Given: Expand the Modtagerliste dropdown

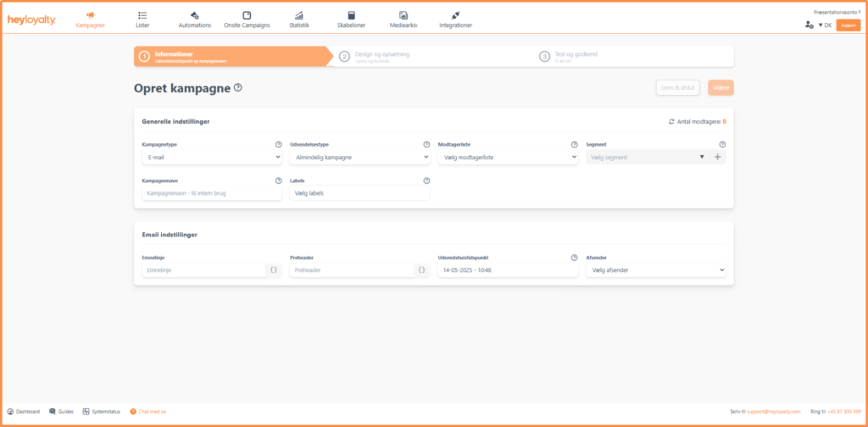Looking at the screenshot, I should [507, 158].
